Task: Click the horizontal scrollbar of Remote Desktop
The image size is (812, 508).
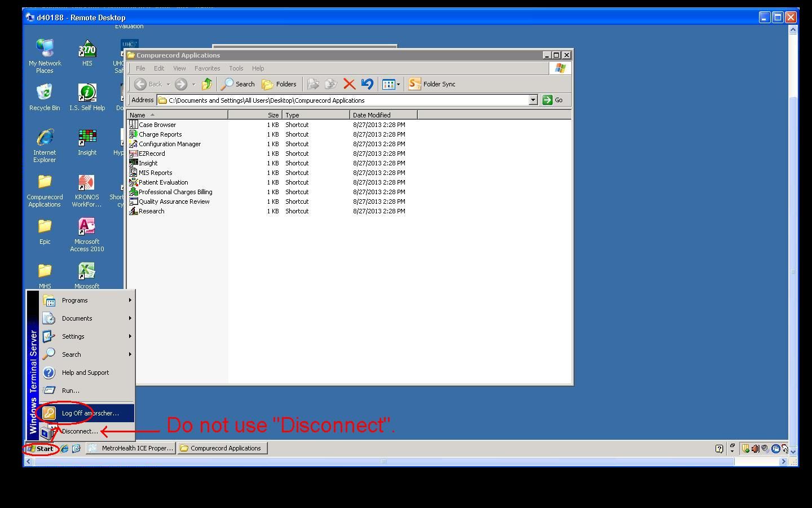Action: coord(383,461)
